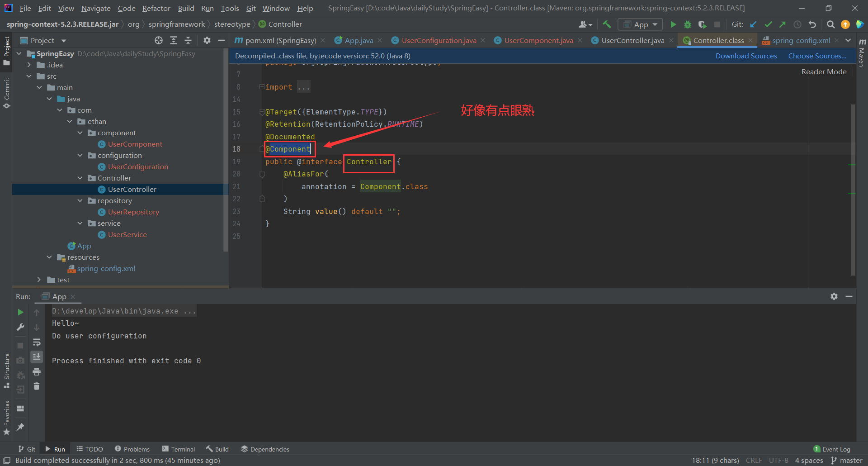Click Download Sources link
Viewport: 868px width, 466px height.
tap(746, 56)
